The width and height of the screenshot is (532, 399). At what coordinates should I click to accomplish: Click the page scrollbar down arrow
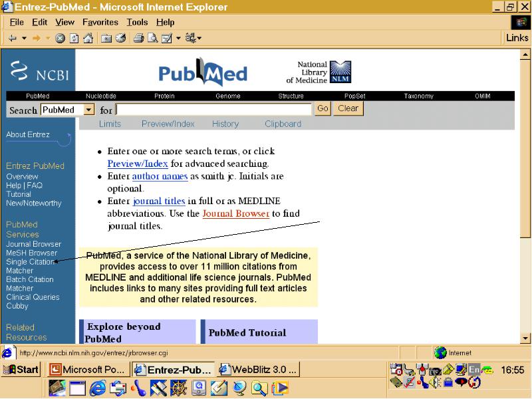click(525, 338)
